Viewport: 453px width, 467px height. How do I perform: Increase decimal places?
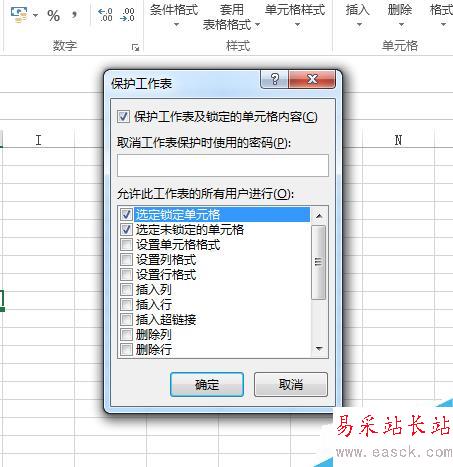pos(105,15)
